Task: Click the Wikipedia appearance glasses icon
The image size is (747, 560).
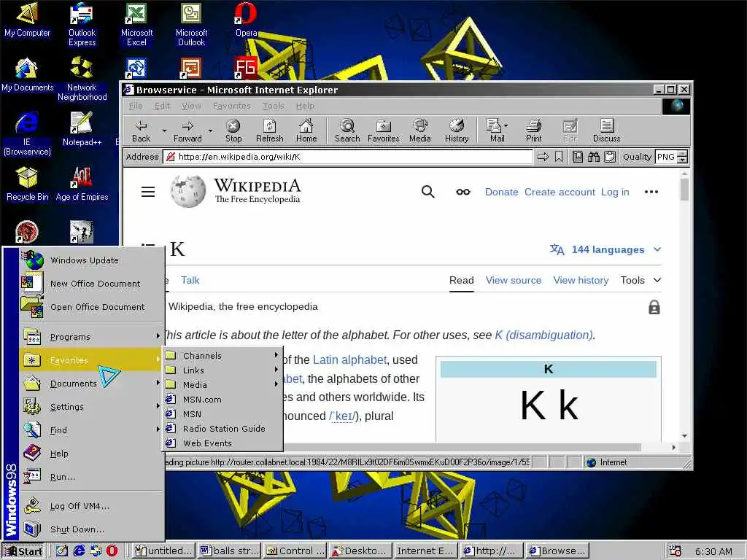Action: coord(463,192)
